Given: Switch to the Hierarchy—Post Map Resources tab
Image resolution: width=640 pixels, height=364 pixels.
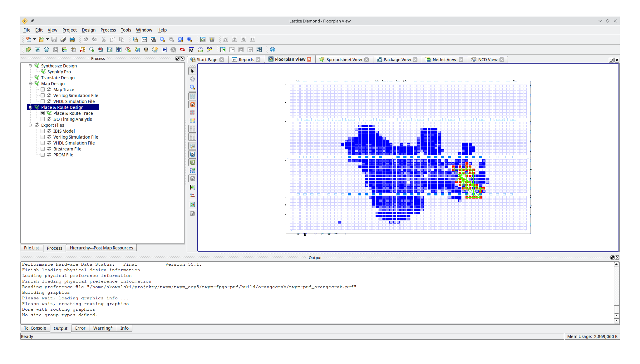Looking at the screenshot, I should 101,248.
